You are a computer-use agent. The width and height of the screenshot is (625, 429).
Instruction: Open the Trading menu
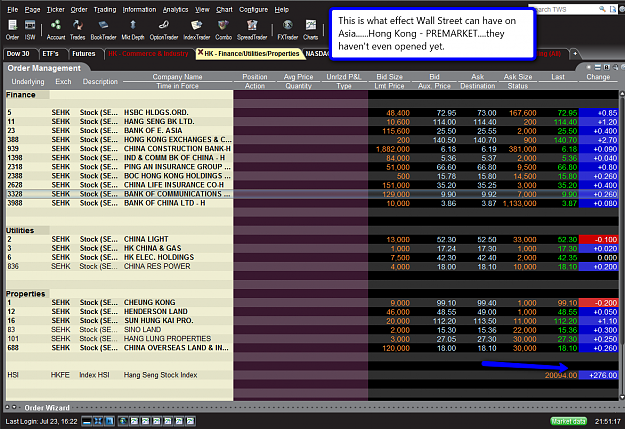pos(105,10)
